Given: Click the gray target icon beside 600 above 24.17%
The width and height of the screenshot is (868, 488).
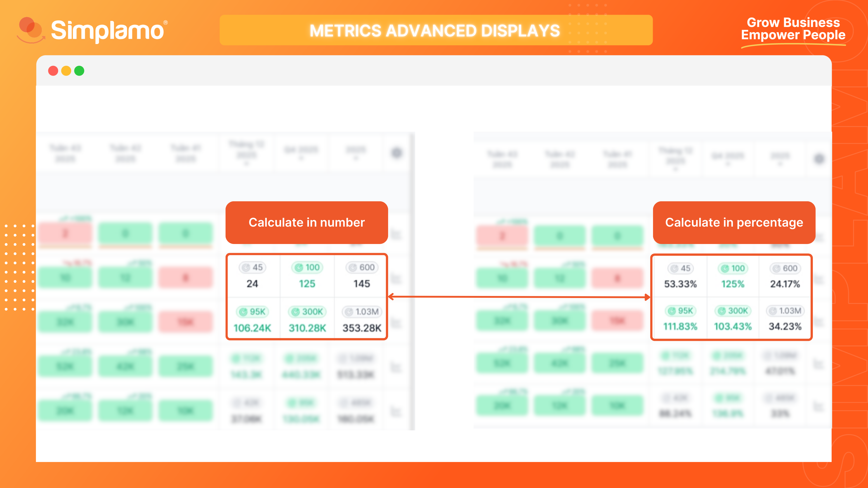Looking at the screenshot, I should point(776,268).
